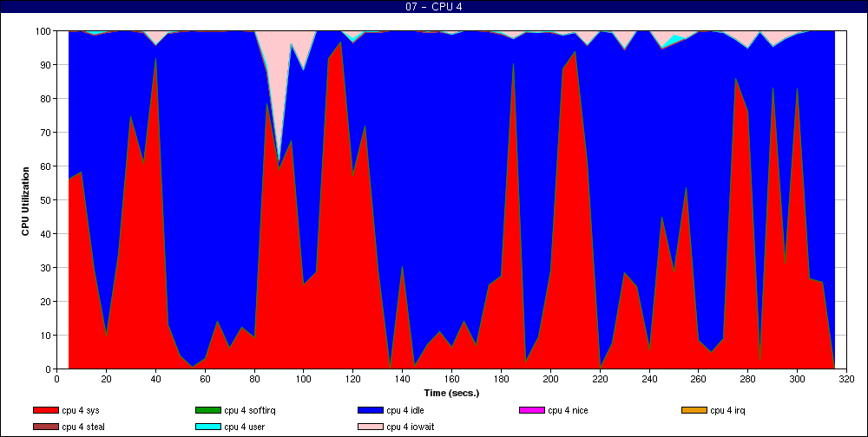This screenshot has height=437, width=868.
Task: Select the 'cpu 4 softirq' legend label
Action: [248, 410]
